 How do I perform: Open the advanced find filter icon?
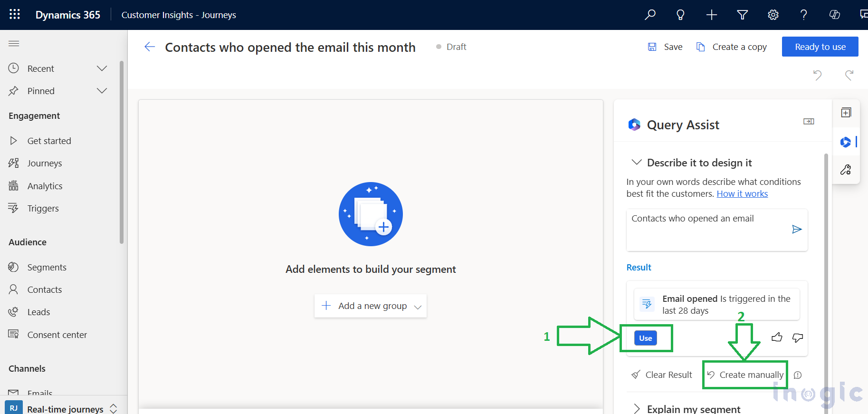(x=742, y=15)
